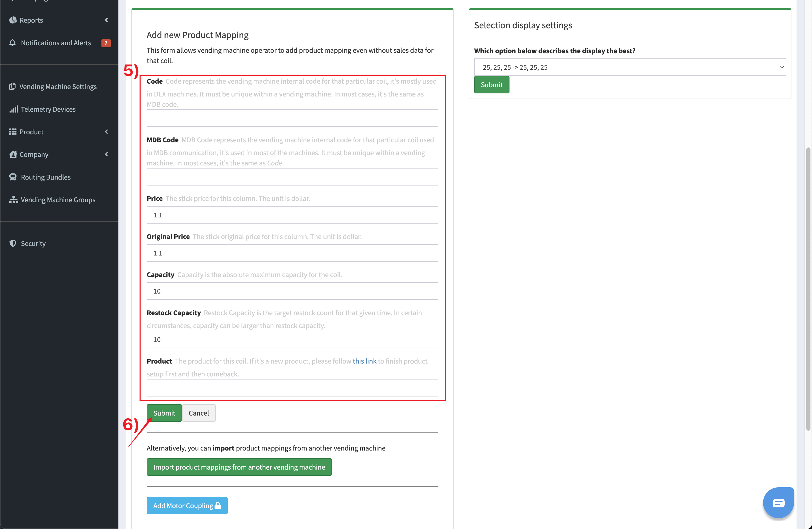Click inside the MDB Code input field

point(292,177)
